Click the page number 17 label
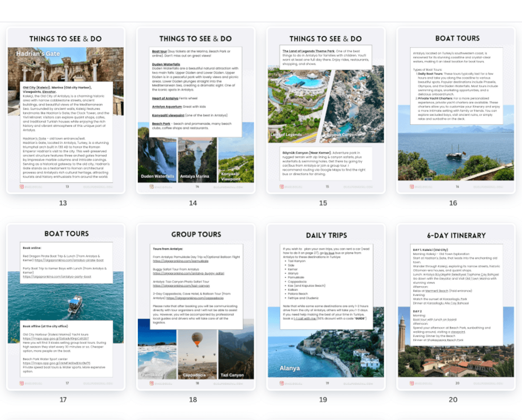The height and width of the screenshot is (420, 522). (63, 399)
